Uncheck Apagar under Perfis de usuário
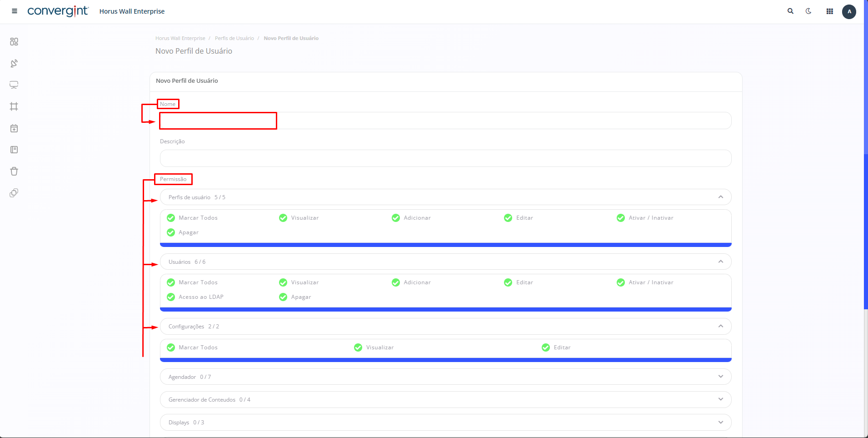Image resolution: width=868 pixels, height=438 pixels. (171, 232)
